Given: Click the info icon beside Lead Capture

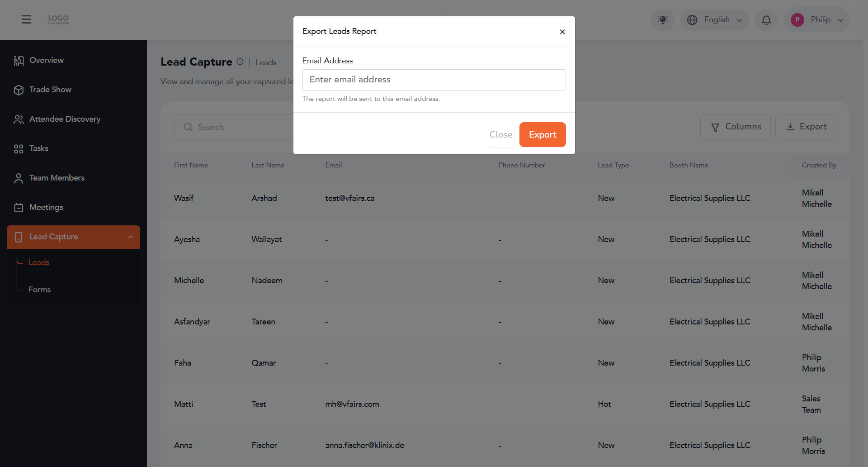Looking at the screenshot, I should (x=240, y=62).
